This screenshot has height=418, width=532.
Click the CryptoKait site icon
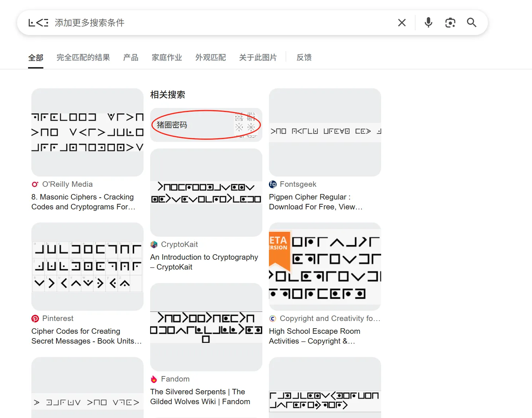(154, 244)
